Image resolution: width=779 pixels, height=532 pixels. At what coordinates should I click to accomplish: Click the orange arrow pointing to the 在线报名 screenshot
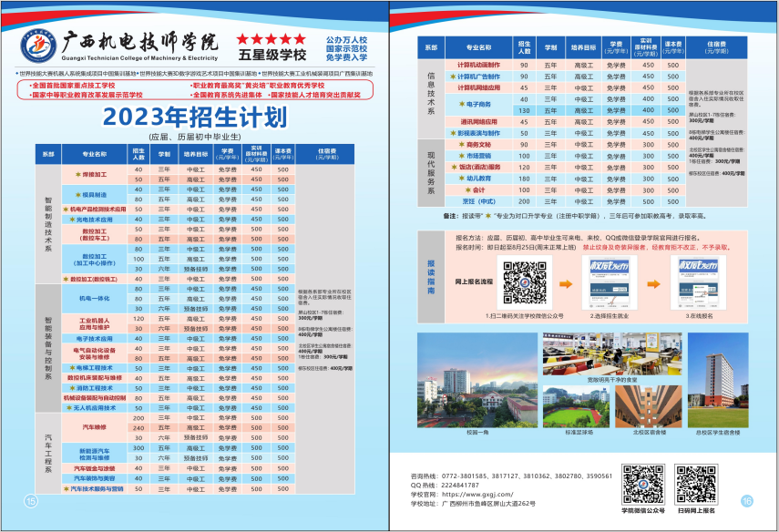(653, 284)
